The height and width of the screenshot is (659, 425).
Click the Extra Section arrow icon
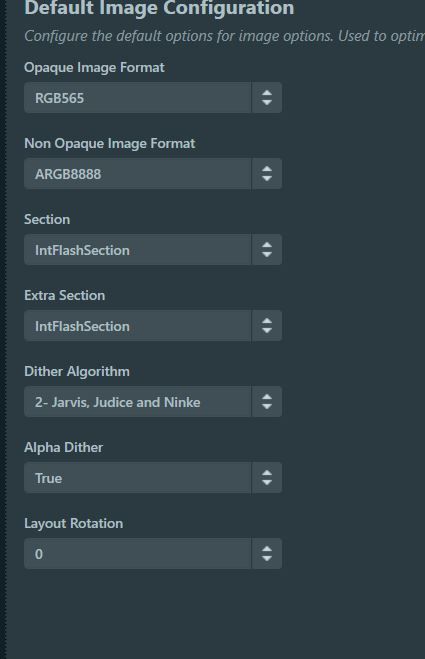coord(267,326)
